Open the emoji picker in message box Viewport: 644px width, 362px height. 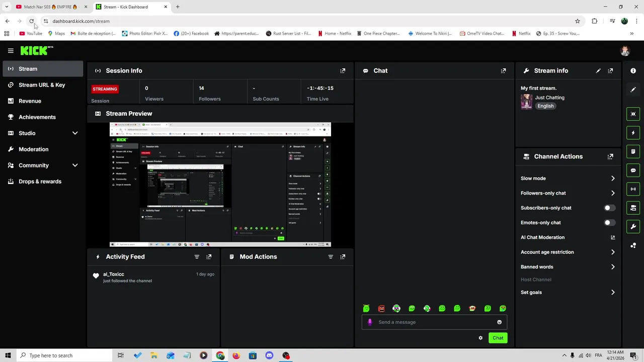coord(499,322)
